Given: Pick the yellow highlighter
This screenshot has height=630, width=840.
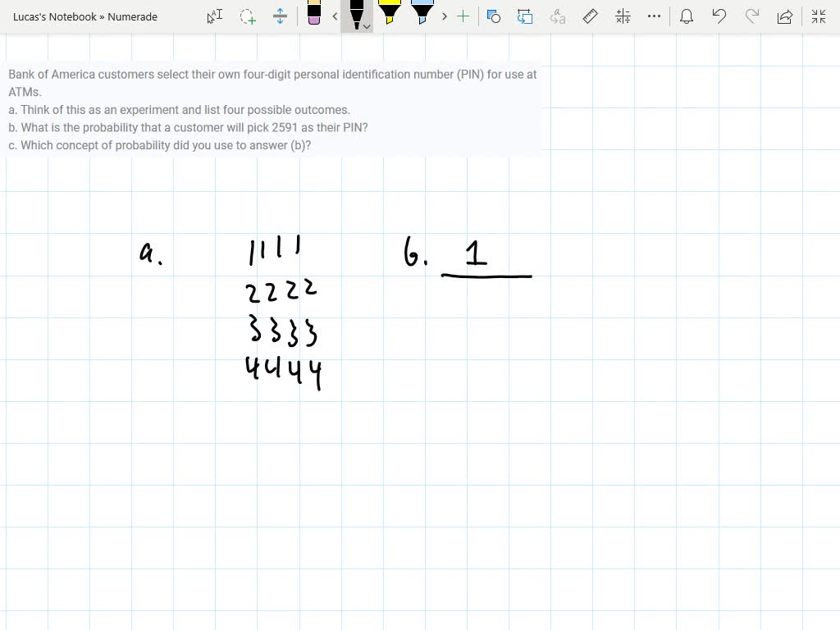Looking at the screenshot, I should pyautogui.click(x=389, y=13).
